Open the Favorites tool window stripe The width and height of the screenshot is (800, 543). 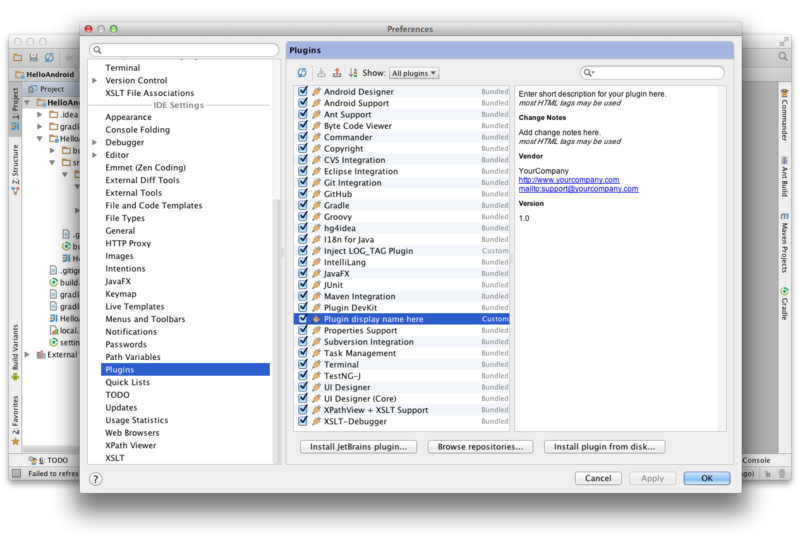click(x=15, y=419)
